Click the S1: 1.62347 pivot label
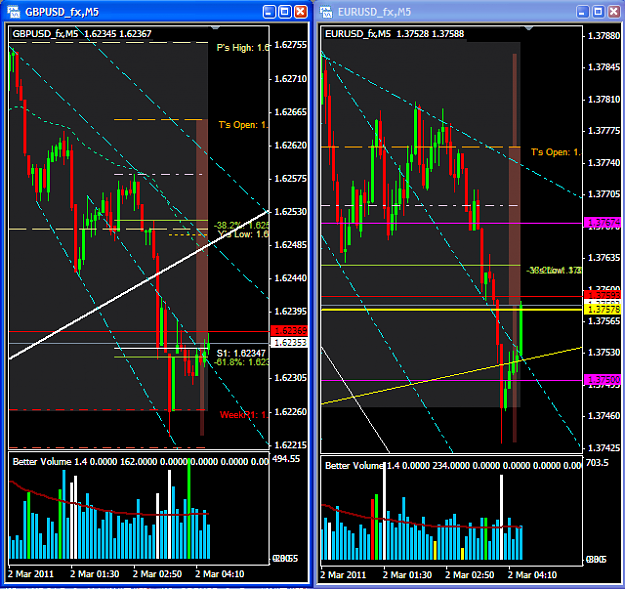Screen dimensions: 625x589 [x=241, y=353]
